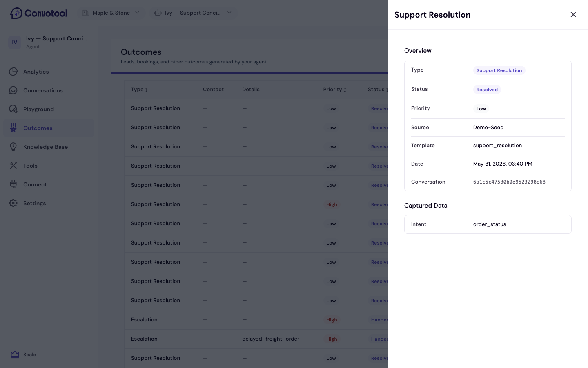Select the delayed_freight_order details cell
This screenshot has height=368, width=588.
coord(271,339)
